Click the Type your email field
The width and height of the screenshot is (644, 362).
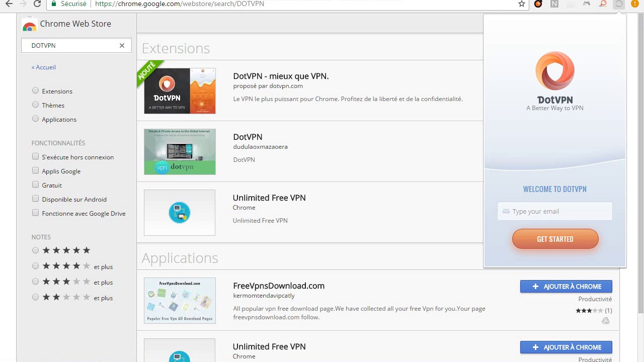(555, 211)
